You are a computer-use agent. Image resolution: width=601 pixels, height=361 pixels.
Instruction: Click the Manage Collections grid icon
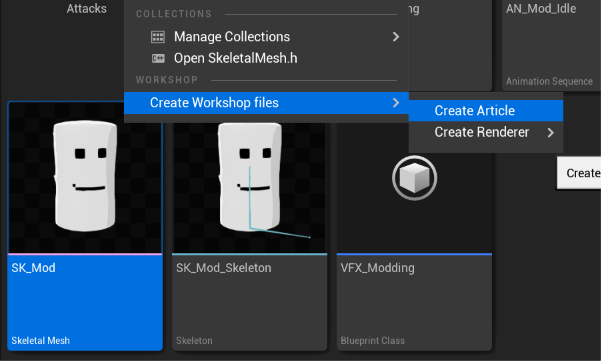[158, 37]
